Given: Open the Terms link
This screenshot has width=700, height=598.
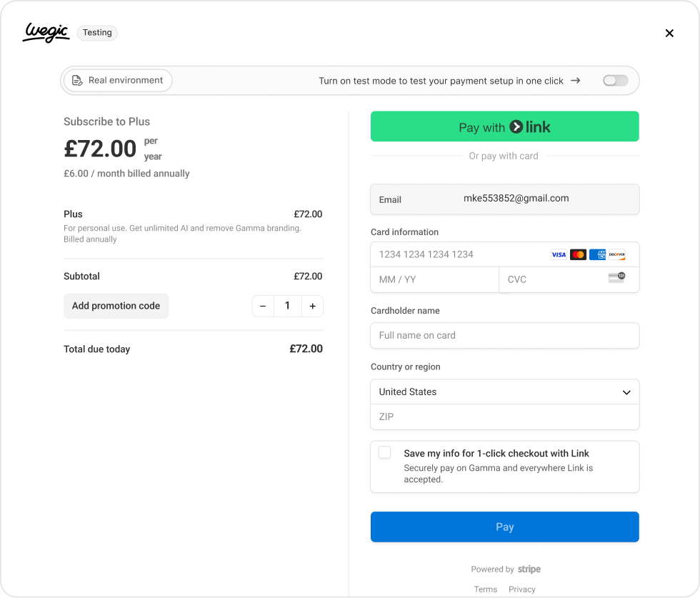Looking at the screenshot, I should pyautogui.click(x=486, y=589).
